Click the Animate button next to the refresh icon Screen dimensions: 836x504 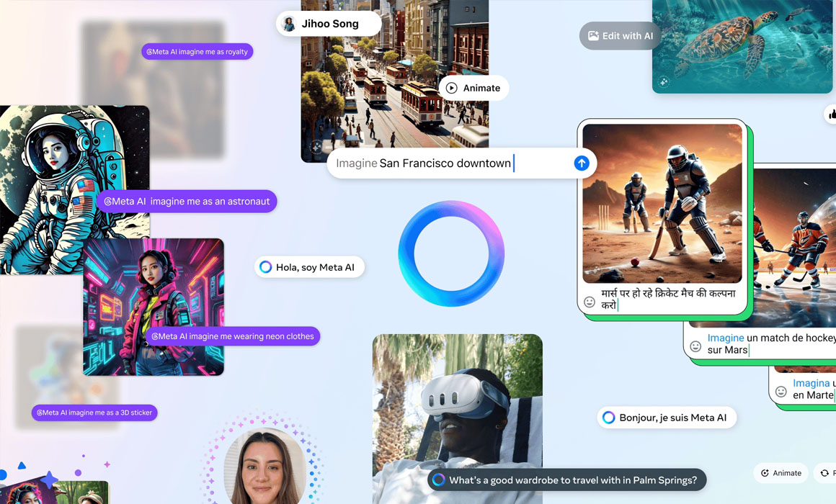pos(781,473)
